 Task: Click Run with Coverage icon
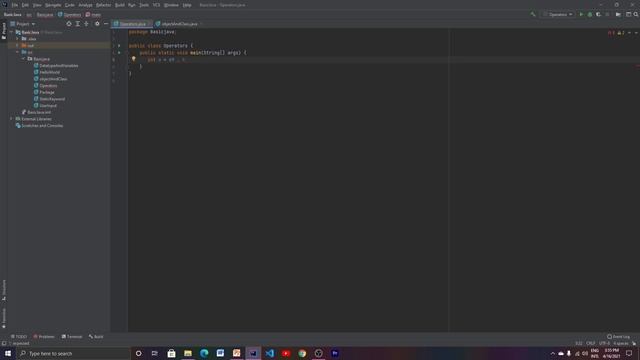[x=598, y=14]
